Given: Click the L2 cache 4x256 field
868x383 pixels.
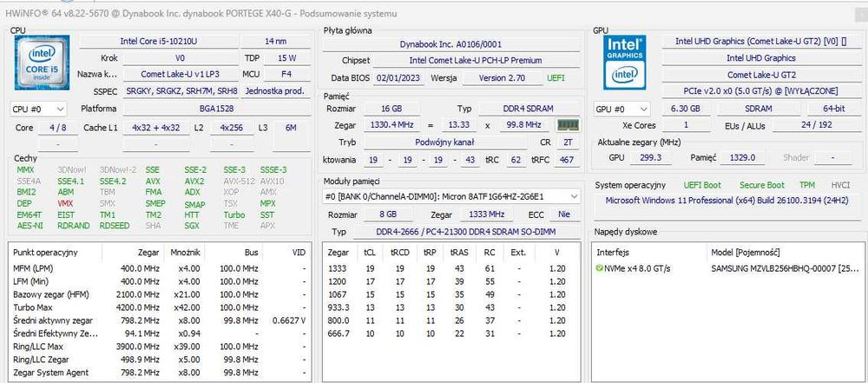Looking at the screenshot, I should point(232,128).
